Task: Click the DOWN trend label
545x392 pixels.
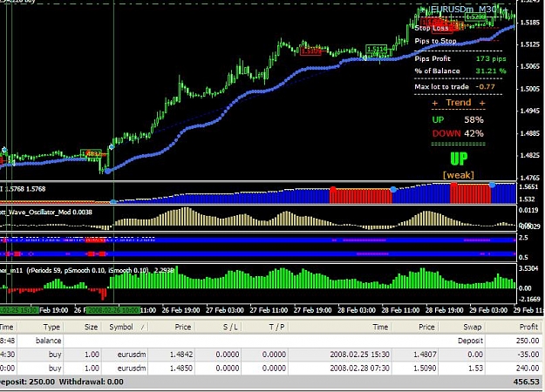Action: [x=446, y=133]
